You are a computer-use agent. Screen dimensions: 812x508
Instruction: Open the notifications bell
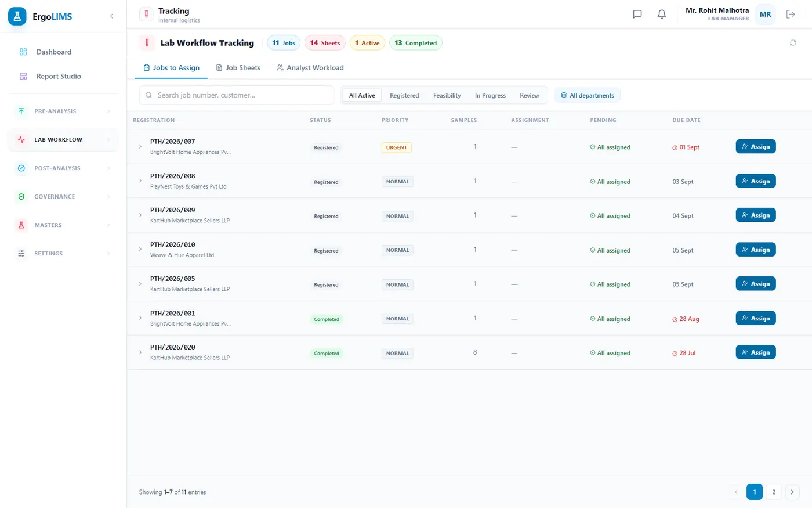pos(662,14)
